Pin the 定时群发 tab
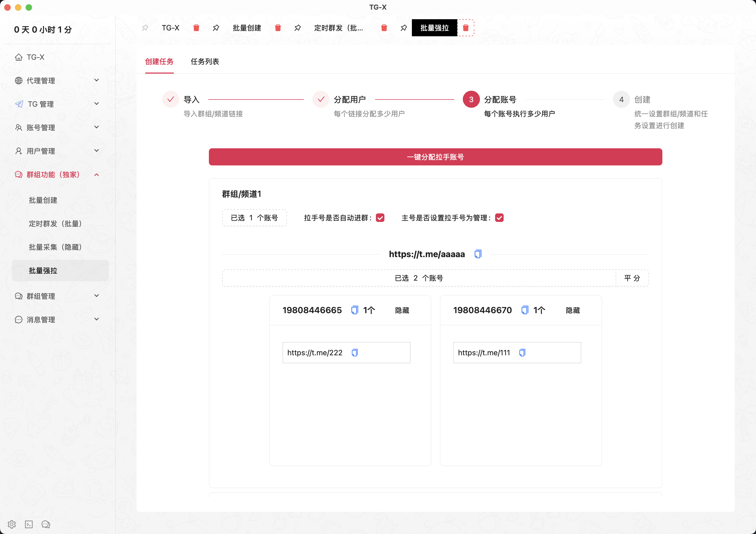The image size is (756, 534). 297,28
